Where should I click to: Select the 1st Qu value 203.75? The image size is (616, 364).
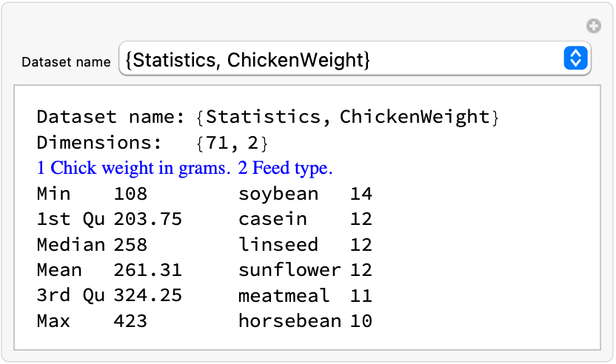pyautogui.click(x=148, y=220)
